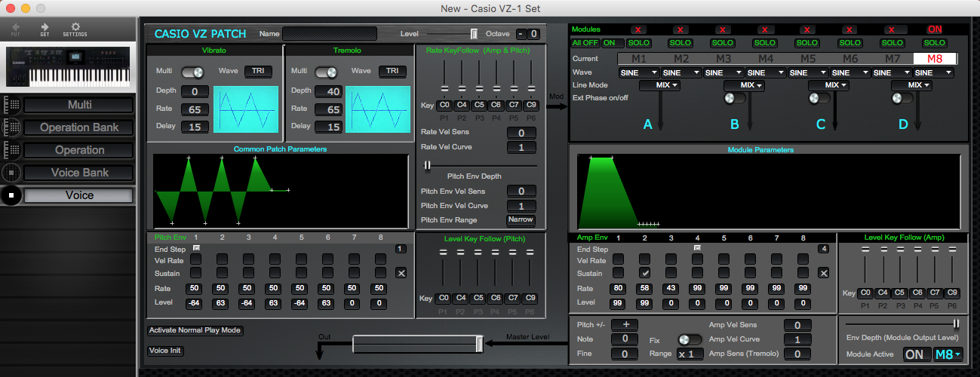Screen dimensions: 980x377
Task: Click the Pitch Env End Step flag marker
Action: pos(196,247)
